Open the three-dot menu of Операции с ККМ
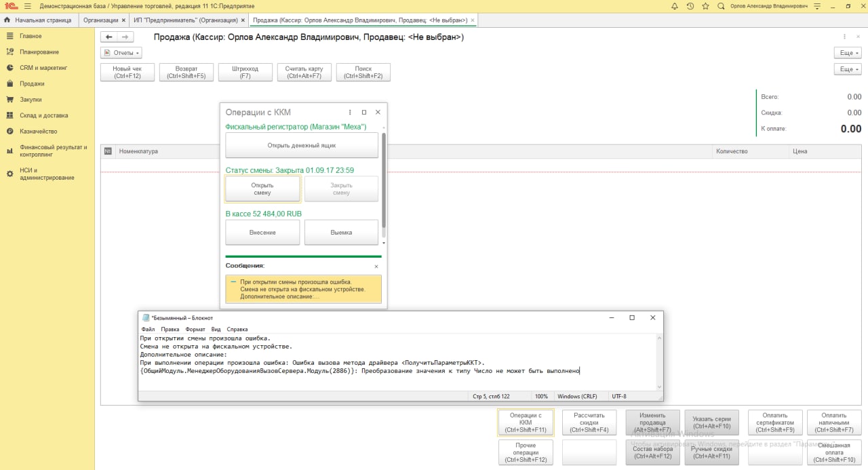The width and height of the screenshot is (868, 470). pos(350,112)
